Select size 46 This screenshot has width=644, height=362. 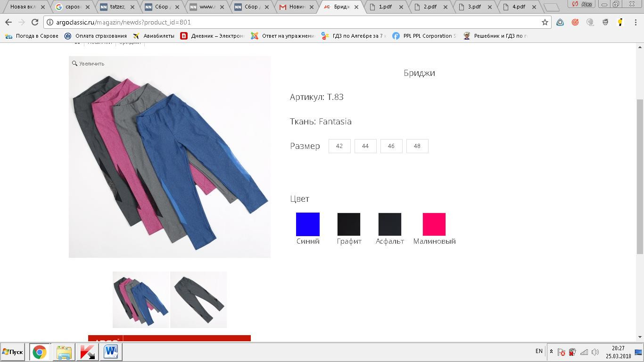pos(391,146)
